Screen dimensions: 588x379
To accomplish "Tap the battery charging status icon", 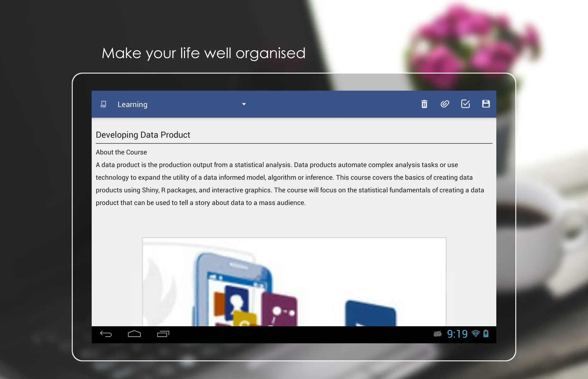I will tap(486, 334).
